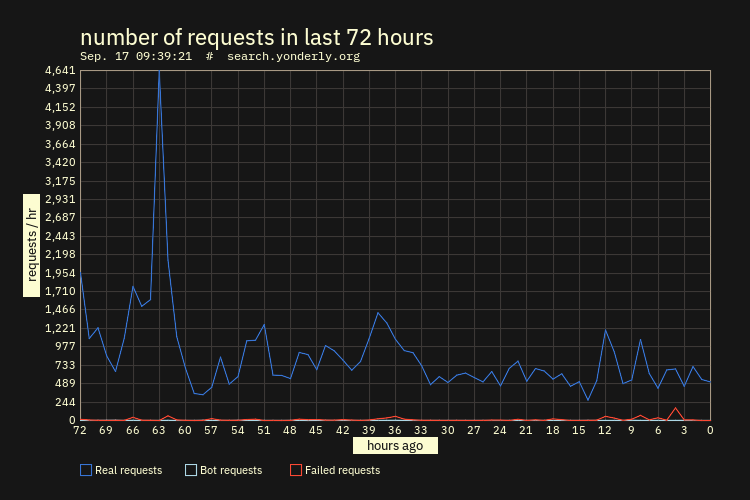Image resolution: width=750 pixels, height=500 pixels.
Task: Select the Failed requests legend label
Action: point(342,470)
